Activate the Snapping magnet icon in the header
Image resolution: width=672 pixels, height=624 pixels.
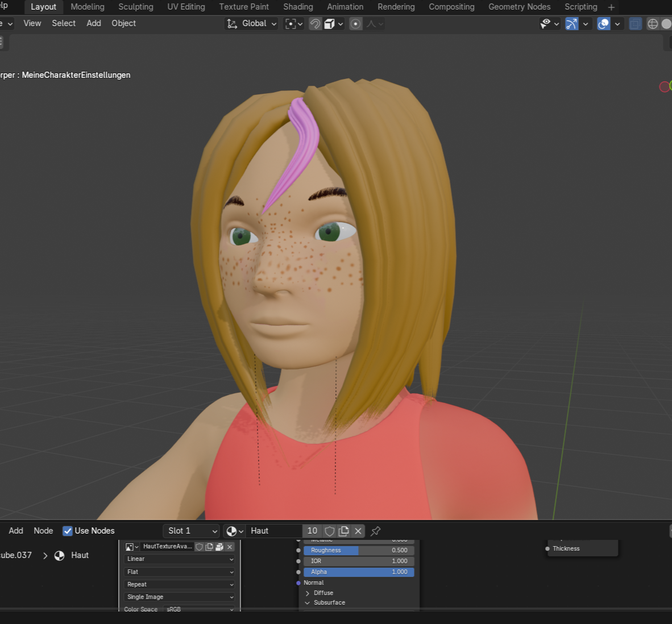[x=315, y=23]
